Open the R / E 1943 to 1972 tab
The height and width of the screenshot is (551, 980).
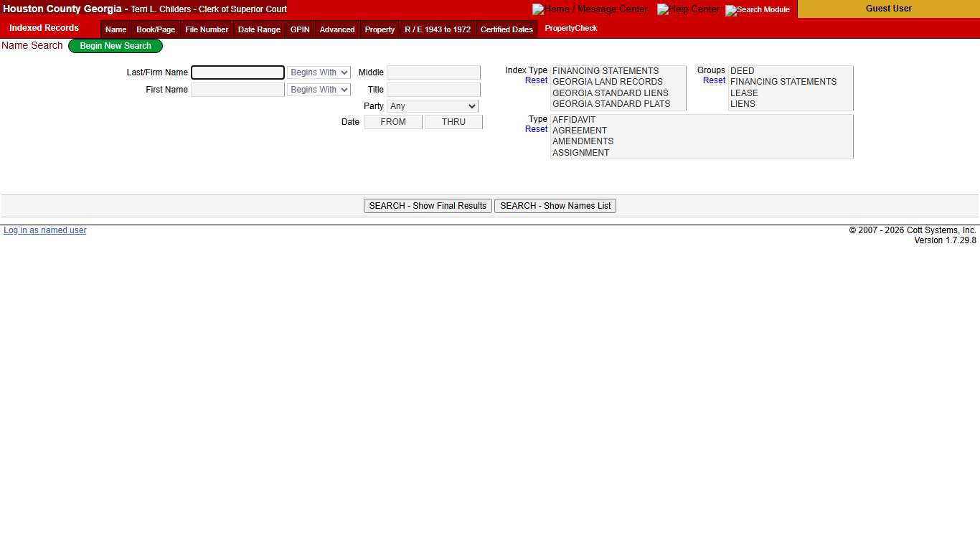point(437,29)
